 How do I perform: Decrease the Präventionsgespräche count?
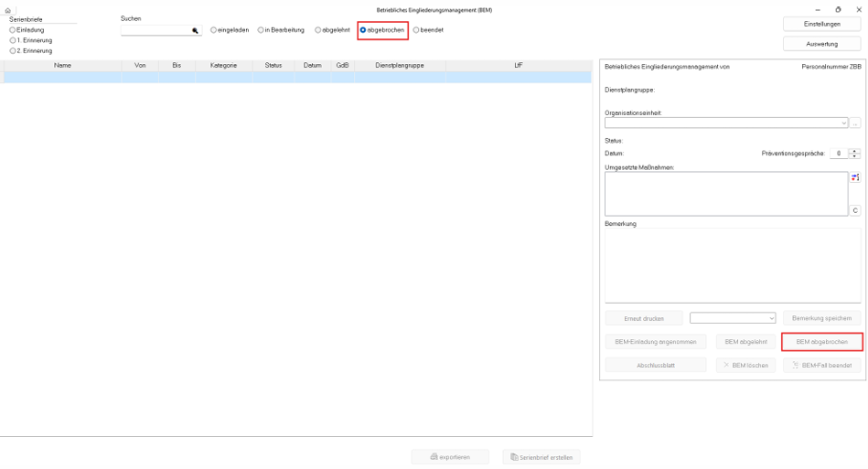(855, 156)
